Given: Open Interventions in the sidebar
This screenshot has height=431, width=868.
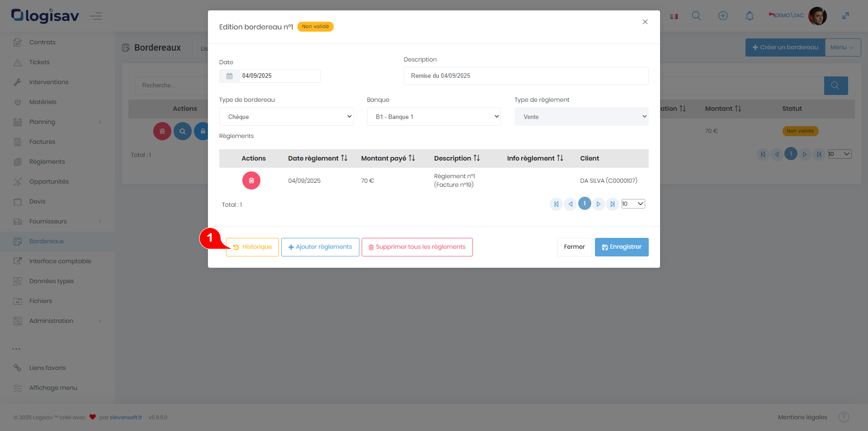Looking at the screenshot, I should [x=48, y=82].
